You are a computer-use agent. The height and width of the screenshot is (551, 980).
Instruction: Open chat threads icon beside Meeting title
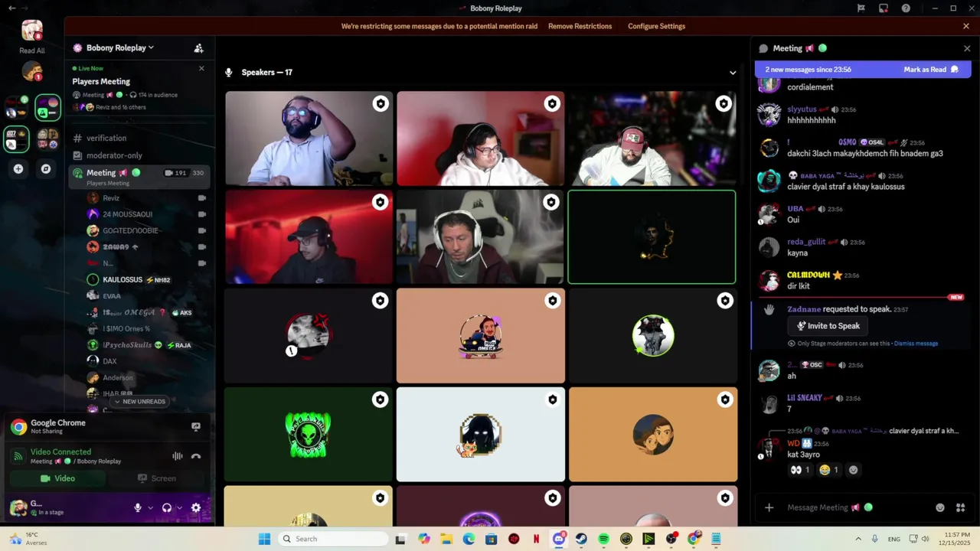click(x=763, y=48)
